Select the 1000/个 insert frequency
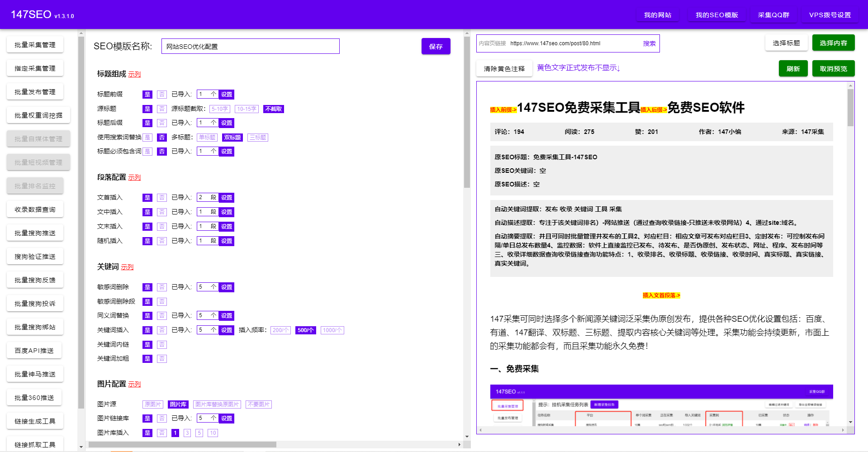 pyautogui.click(x=332, y=330)
